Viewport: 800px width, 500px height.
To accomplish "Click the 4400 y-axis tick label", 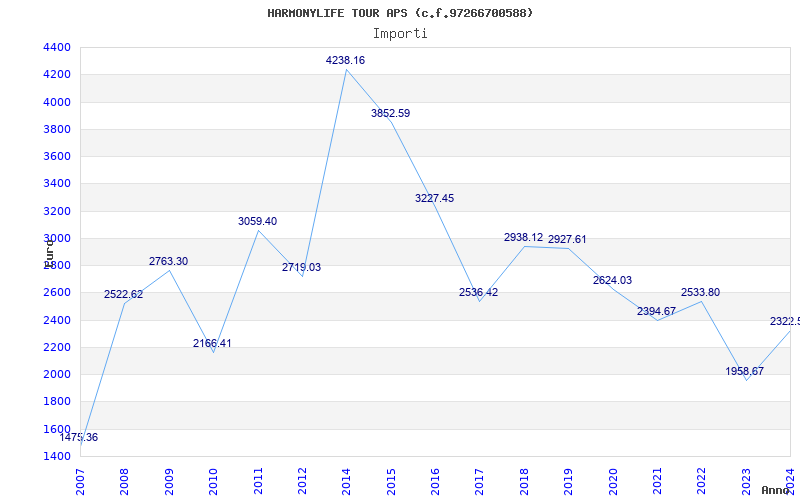I will tap(57, 47).
